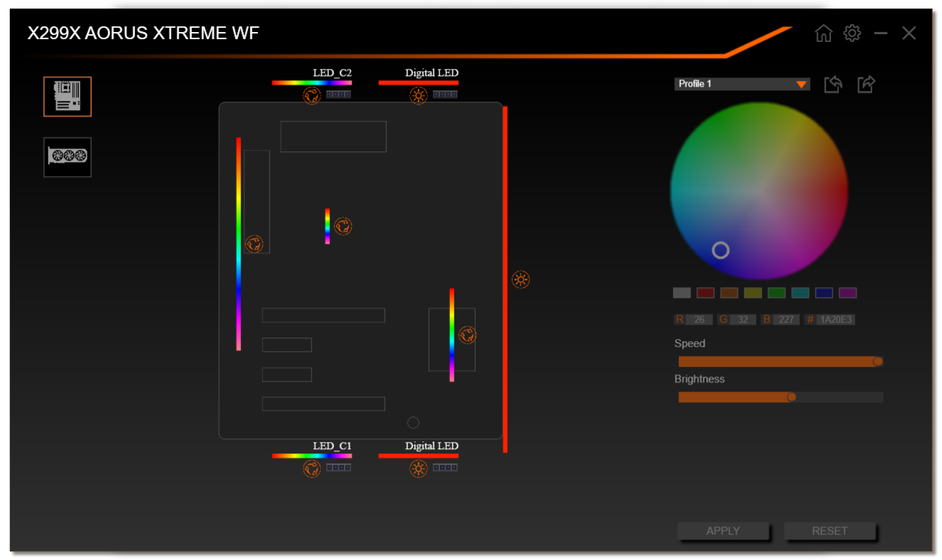
Task: Pick the green color swatch
Action: [x=776, y=293]
